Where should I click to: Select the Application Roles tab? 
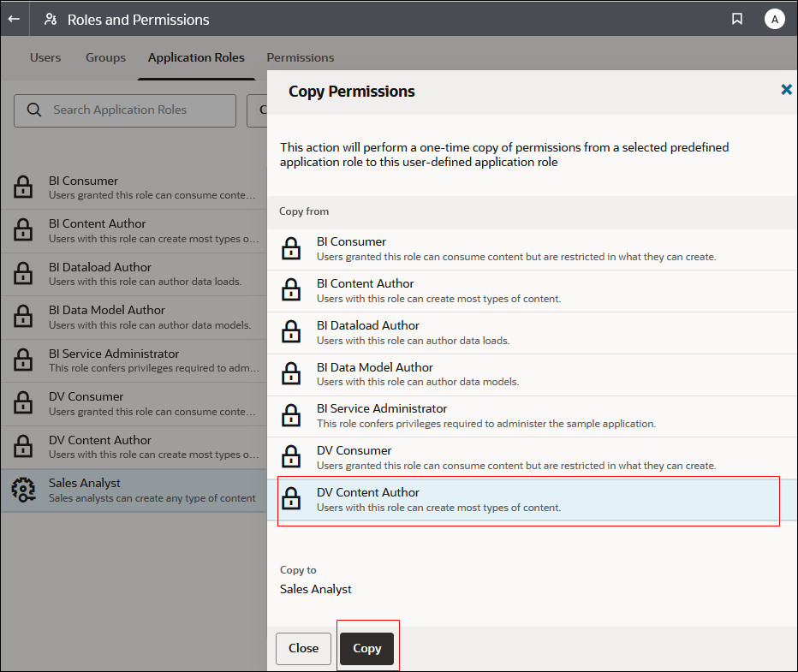tap(196, 57)
